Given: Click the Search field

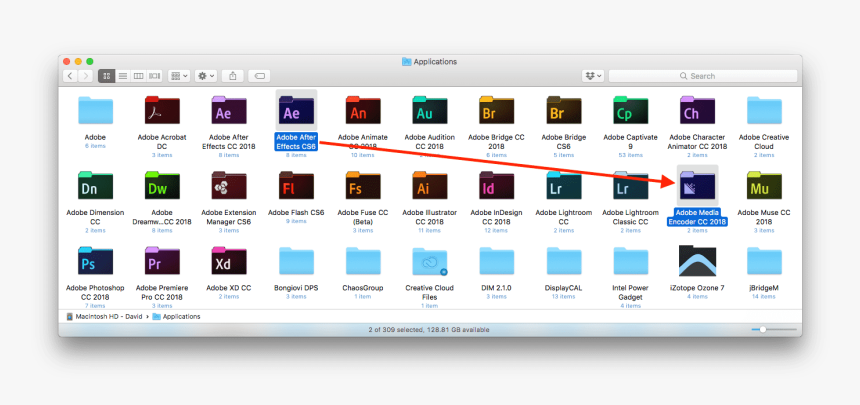Looking at the screenshot, I should pos(702,76).
